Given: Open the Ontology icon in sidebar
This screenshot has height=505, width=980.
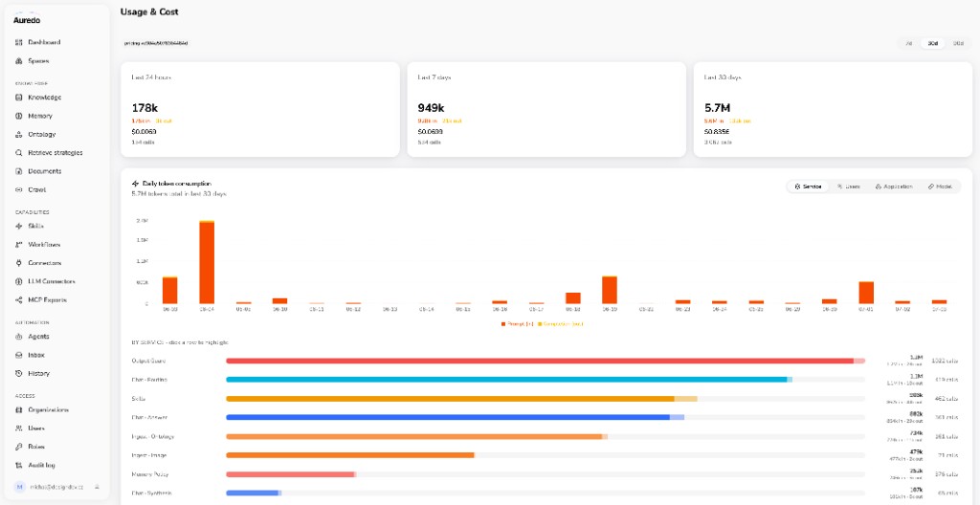Looking at the screenshot, I should [19, 134].
